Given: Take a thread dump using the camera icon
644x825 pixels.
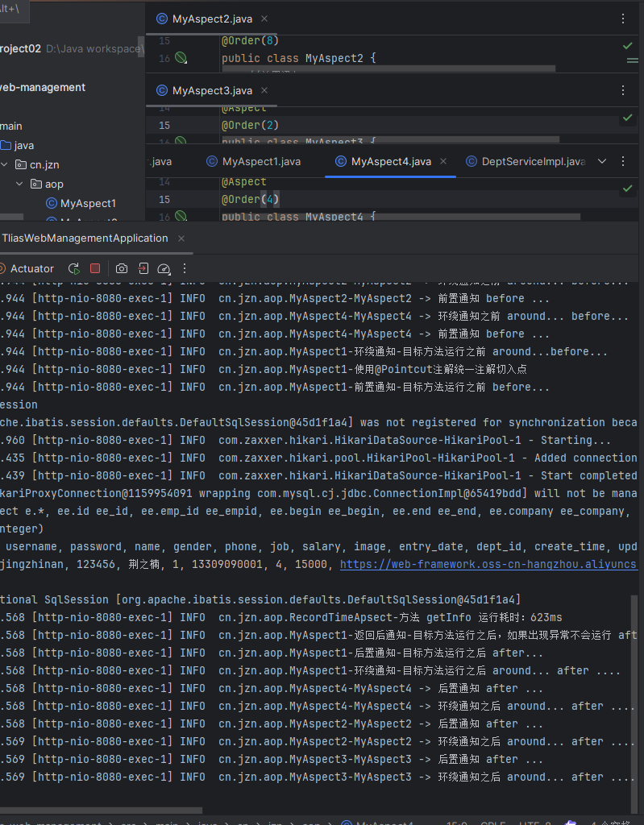Looking at the screenshot, I should tap(122, 269).
